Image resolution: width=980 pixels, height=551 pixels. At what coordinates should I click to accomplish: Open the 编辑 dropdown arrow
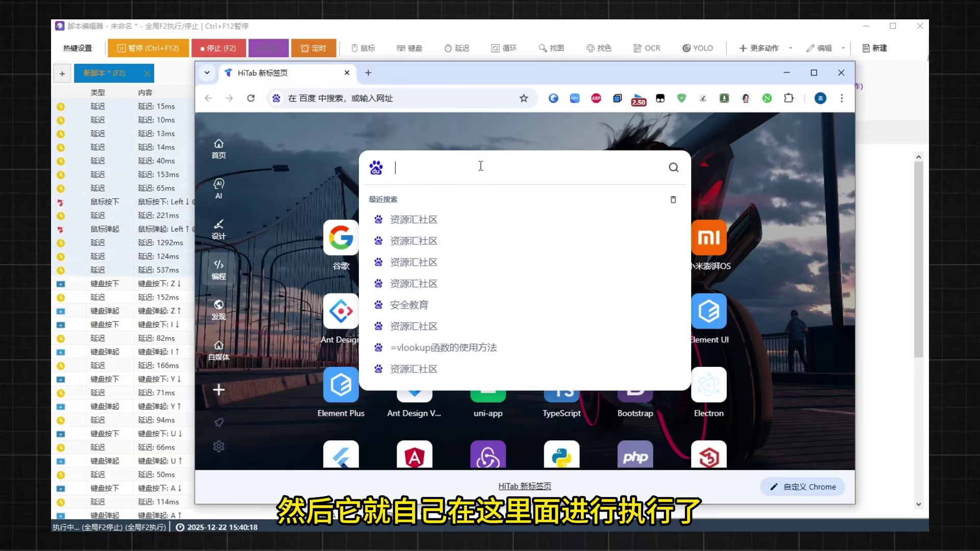843,48
